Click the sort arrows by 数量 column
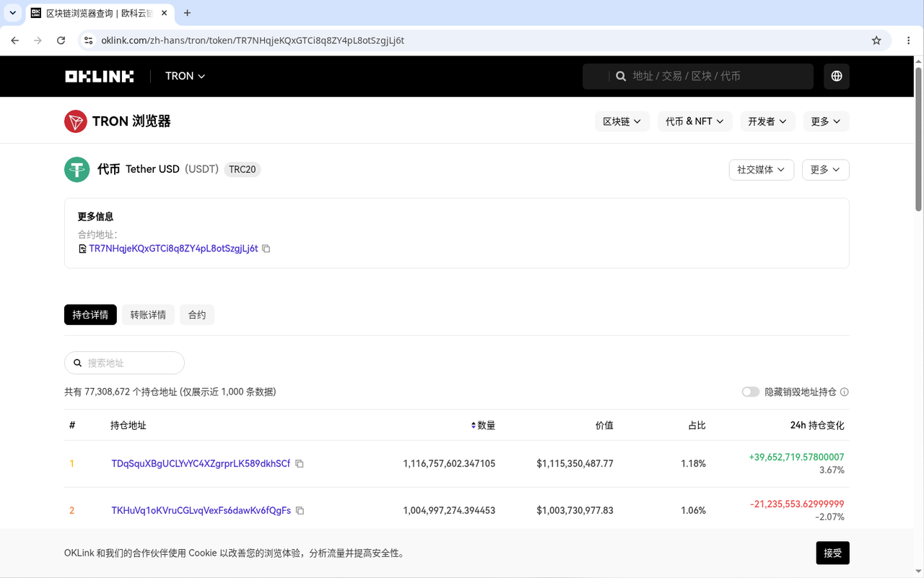924x578 pixels. click(x=474, y=426)
